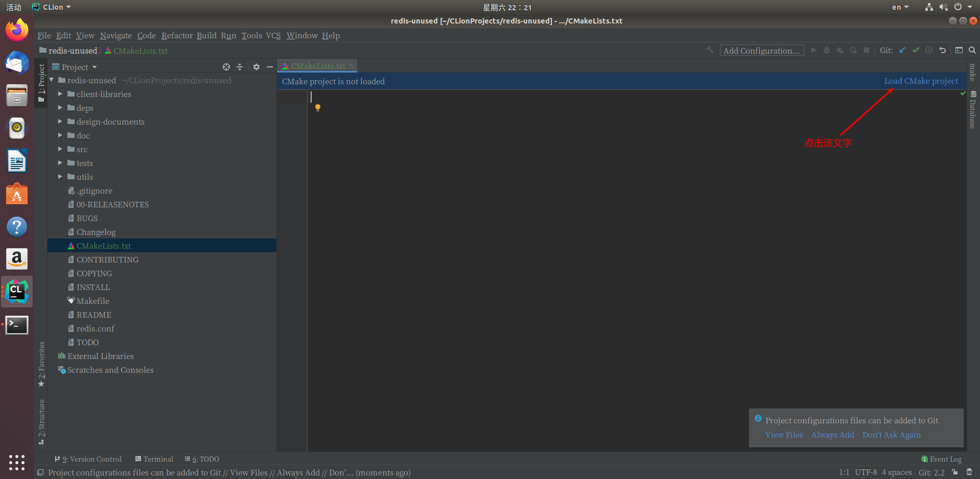The image size is (980, 479).
Task: Show Git history clock icon
Action: (x=929, y=50)
